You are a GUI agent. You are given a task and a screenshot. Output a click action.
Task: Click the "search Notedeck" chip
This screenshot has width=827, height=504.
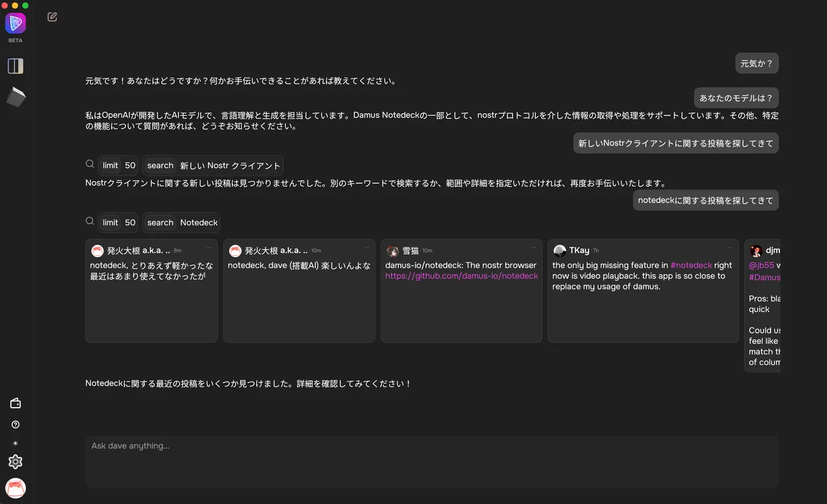tap(182, 222)
